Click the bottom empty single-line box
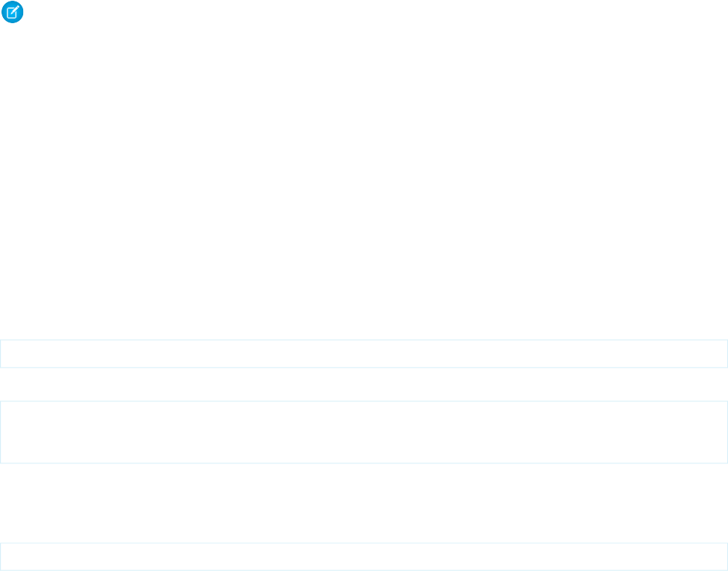Image resolution: width=728 pixels, height=571 pixels. 364,557
